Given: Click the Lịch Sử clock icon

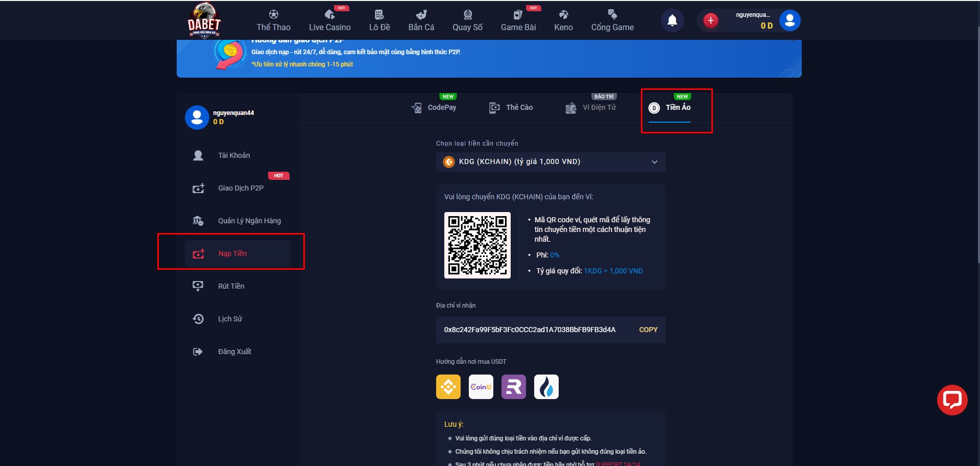Looking at the screenshot, I should point(198,319).
